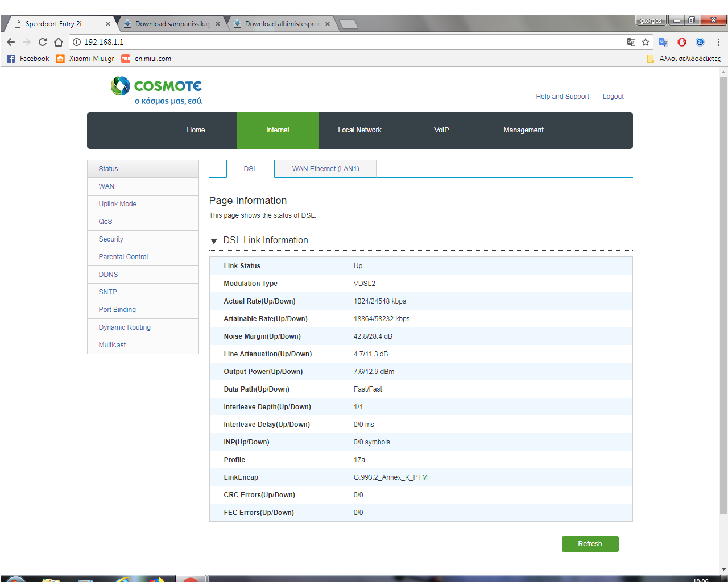Click the back navigation arrow
This screenshot has width=728, height=582.
[x=11, y=42]
